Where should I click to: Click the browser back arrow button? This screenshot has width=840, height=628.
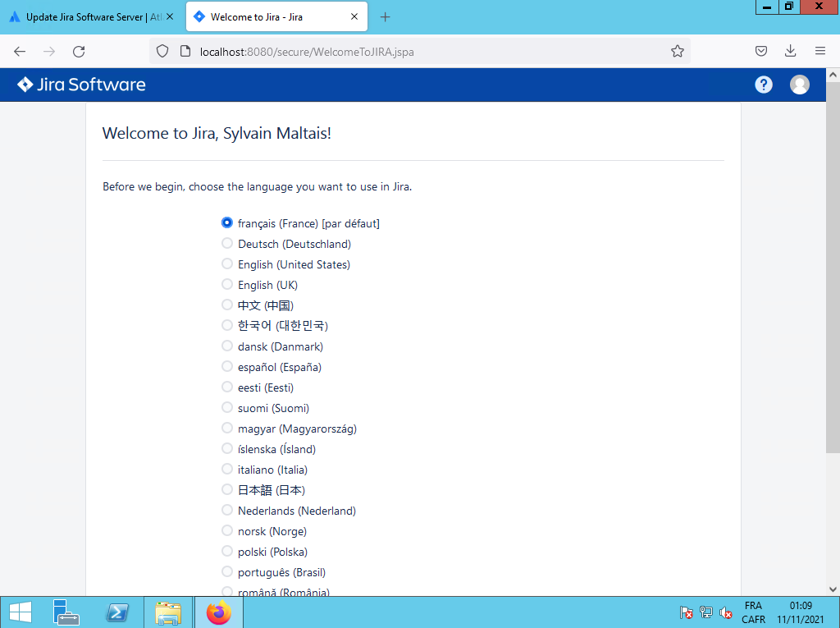click(20, 51)
